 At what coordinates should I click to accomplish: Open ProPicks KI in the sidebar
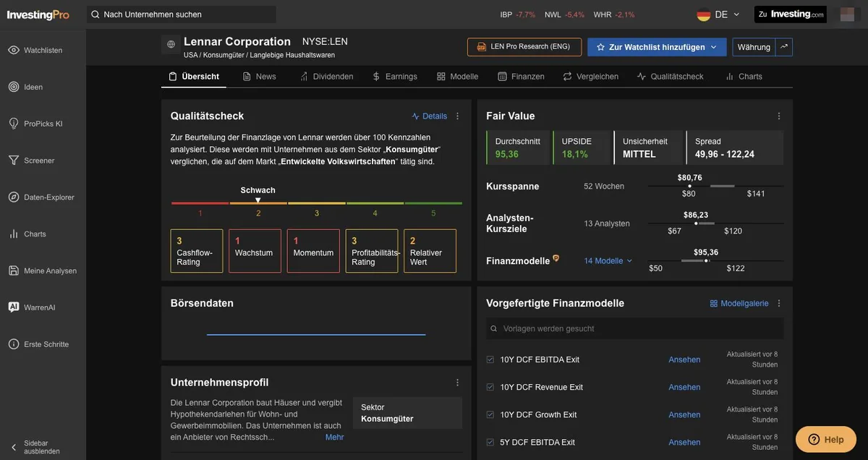click(35, 124)
